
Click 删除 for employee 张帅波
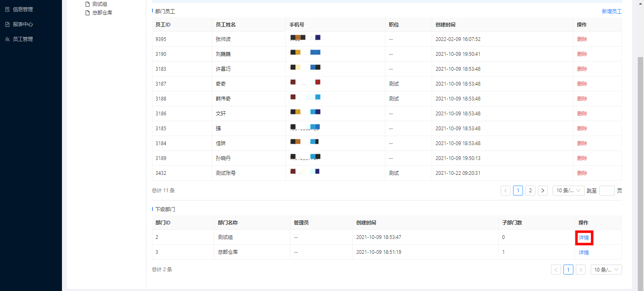582,39
